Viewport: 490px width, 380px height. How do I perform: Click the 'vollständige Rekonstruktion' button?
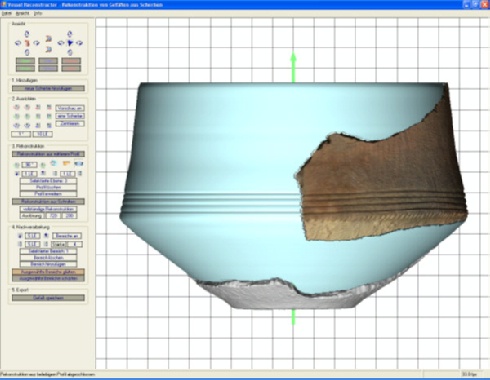click(x=48, y=209)
